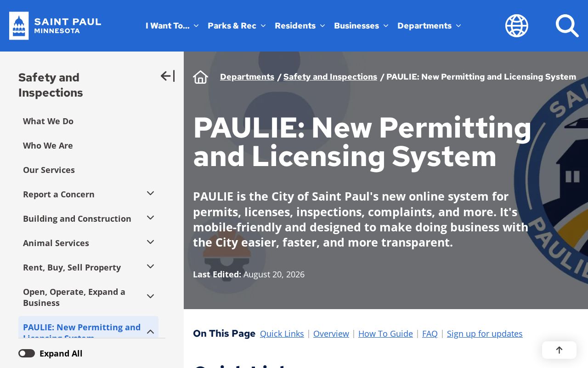The height and width of the screenshot is (368, 588).
Task: Go to home via breadcrumb house icon
Action: coord(201,77)
